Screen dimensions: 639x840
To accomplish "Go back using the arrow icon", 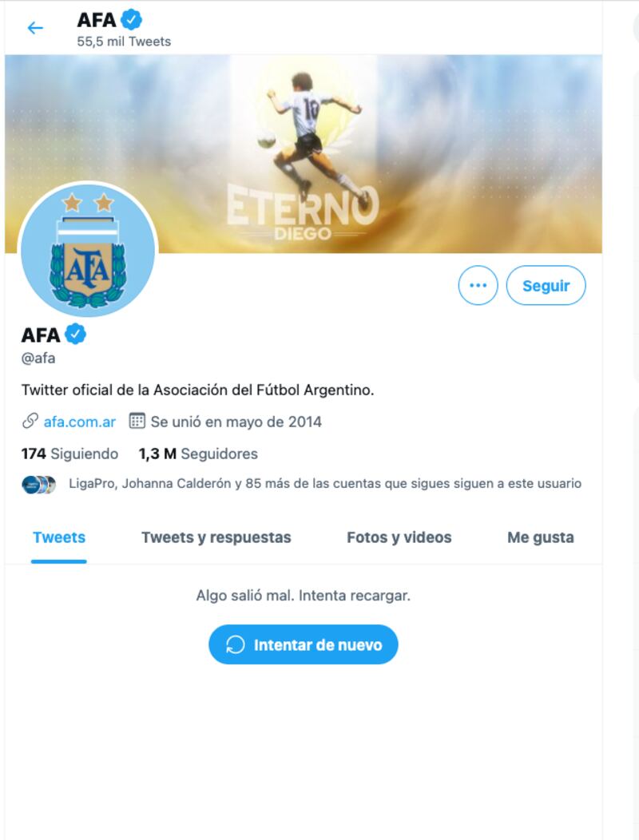I will [35, 28].
